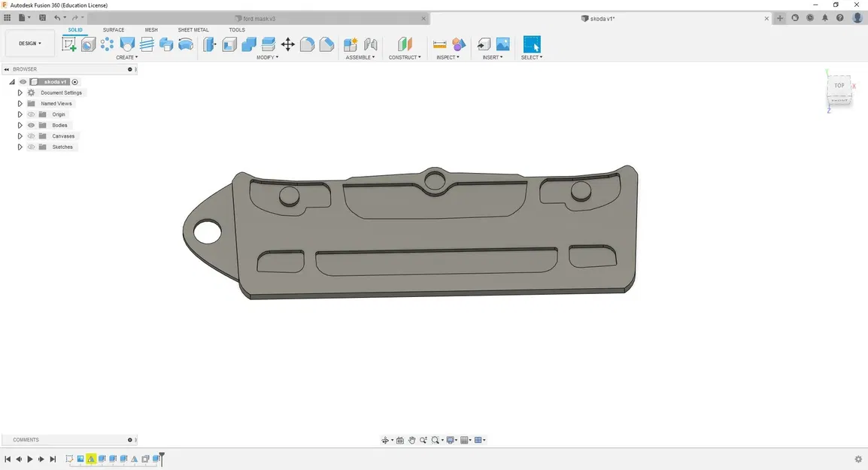
Task: Switch to the SURFACE tab
Action: [114, 30]
